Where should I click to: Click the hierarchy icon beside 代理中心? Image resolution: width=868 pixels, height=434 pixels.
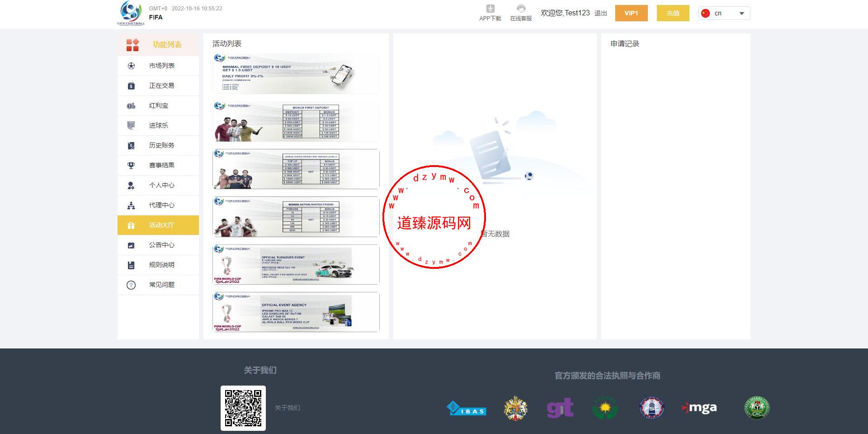[x=131, y=205]
